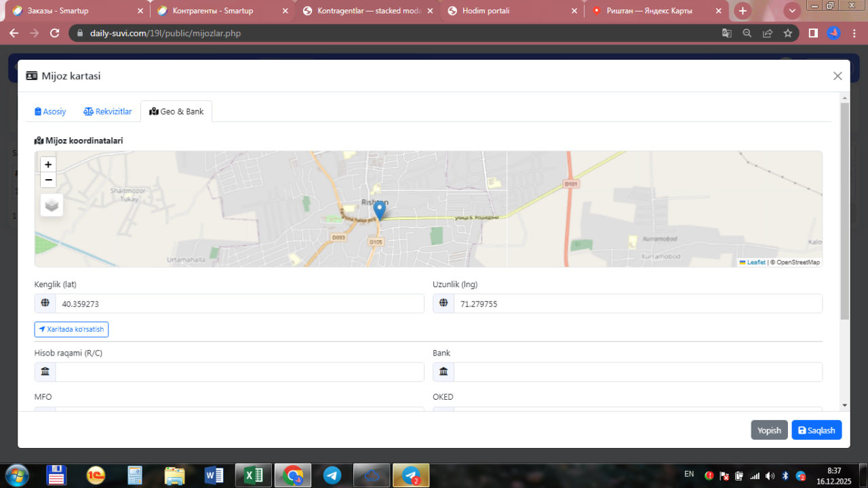This screenshot has height=488, width=868.
Task: Open a new browser tab
Action: tap(743, 11)
